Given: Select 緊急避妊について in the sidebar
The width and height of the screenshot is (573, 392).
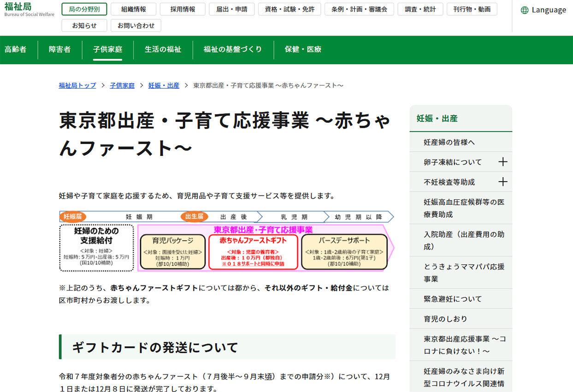Looking at the screenshot, I should [x=453, y=299].
